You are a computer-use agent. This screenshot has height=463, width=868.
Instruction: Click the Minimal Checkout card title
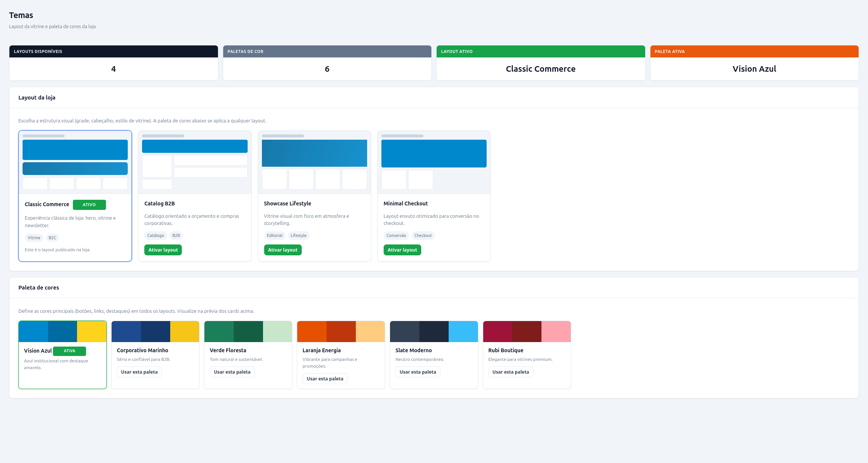click(x=405, y=204)
